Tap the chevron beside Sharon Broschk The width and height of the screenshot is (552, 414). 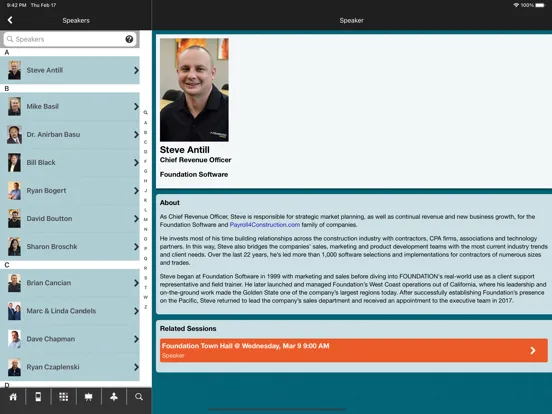click(x=136, y=247)
